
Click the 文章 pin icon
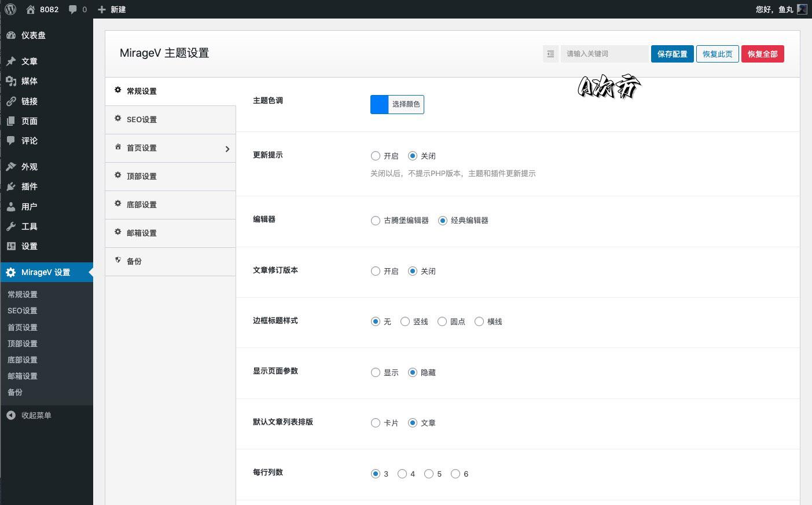pyautogui.click(x=11, y=61)
